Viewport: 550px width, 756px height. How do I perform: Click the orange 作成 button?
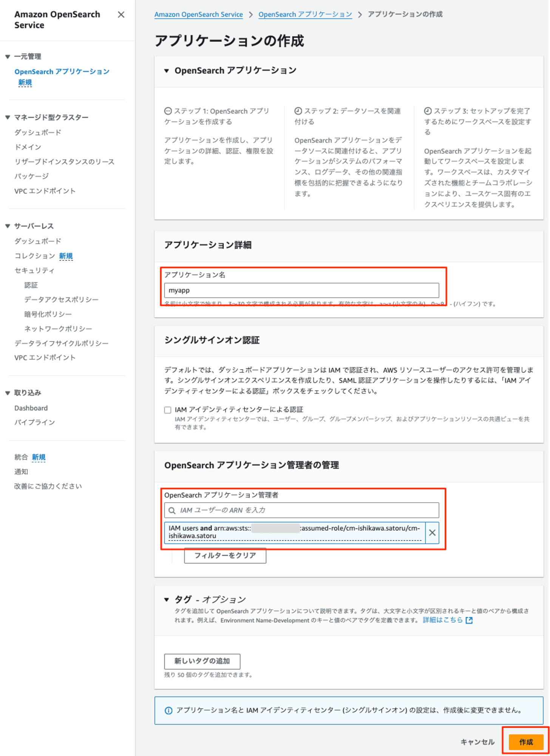526,742
